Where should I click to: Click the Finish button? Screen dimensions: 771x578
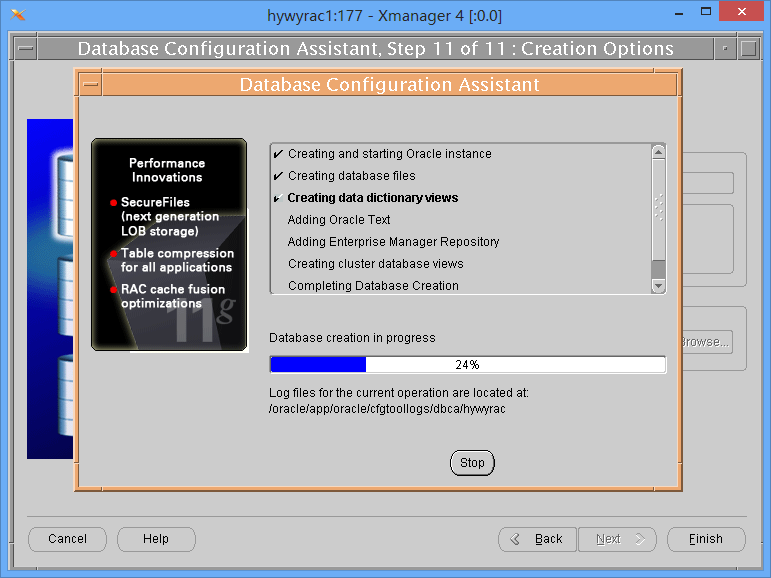point(706,539)
